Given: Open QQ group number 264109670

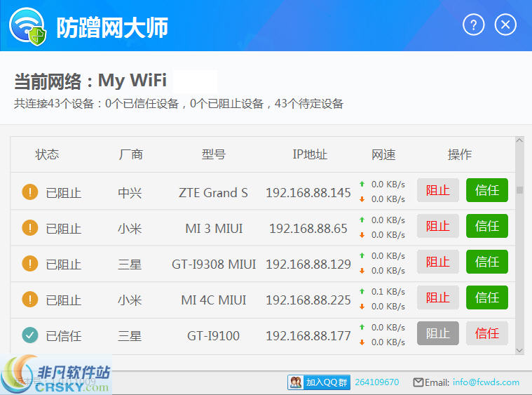Looking at the screenshot, I should pos(377,382).
